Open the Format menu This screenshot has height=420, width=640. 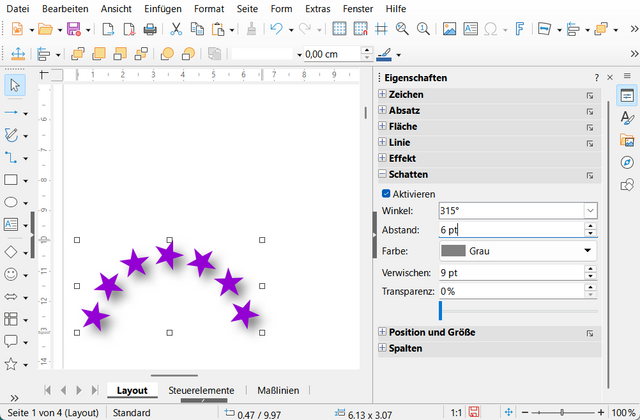click(x=209, y=8)
